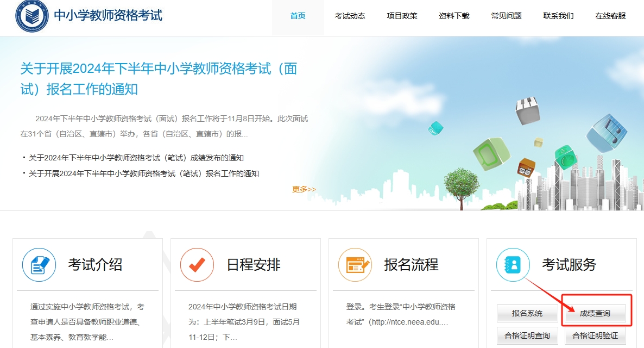
Task: Open 常见问题 navigation item
Action: [506, 16]
